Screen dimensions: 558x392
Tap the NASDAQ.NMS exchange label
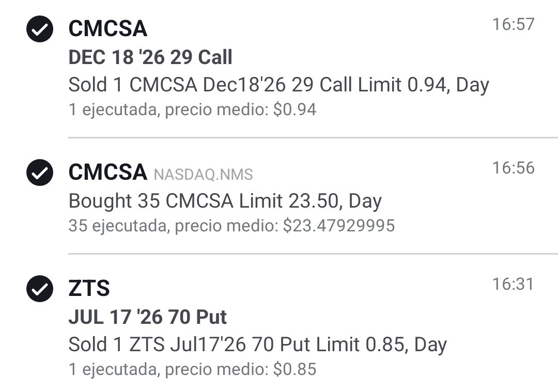click(x=203, y=174)
